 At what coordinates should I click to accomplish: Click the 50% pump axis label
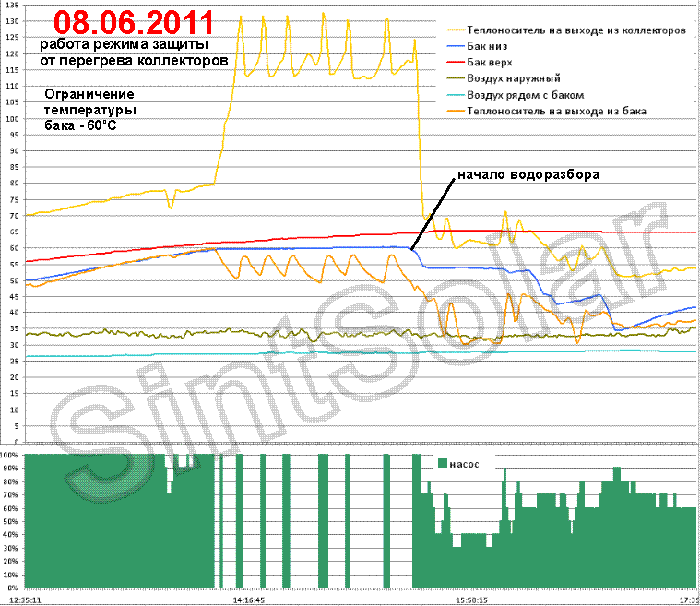[x=12, y=521]
